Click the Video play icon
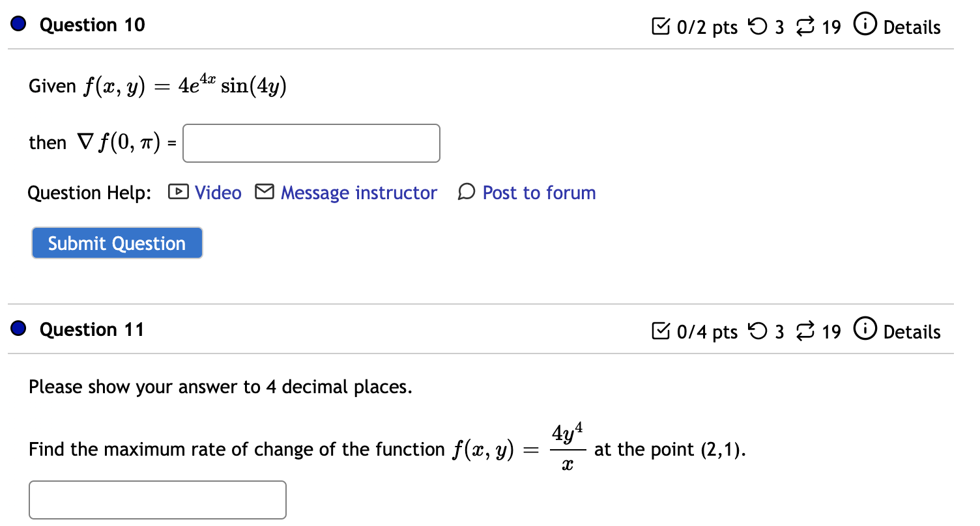 (178, 192)
